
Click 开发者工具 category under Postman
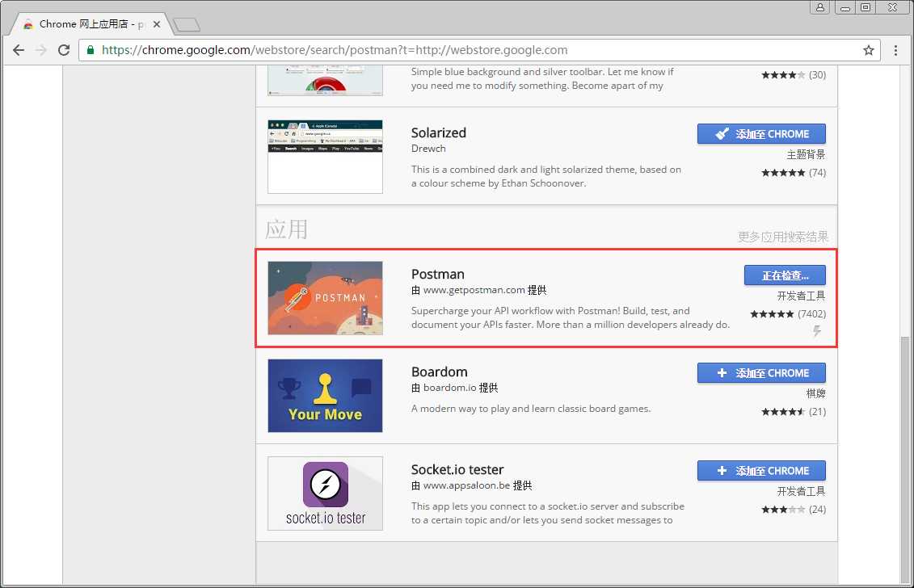coord(801,296)
